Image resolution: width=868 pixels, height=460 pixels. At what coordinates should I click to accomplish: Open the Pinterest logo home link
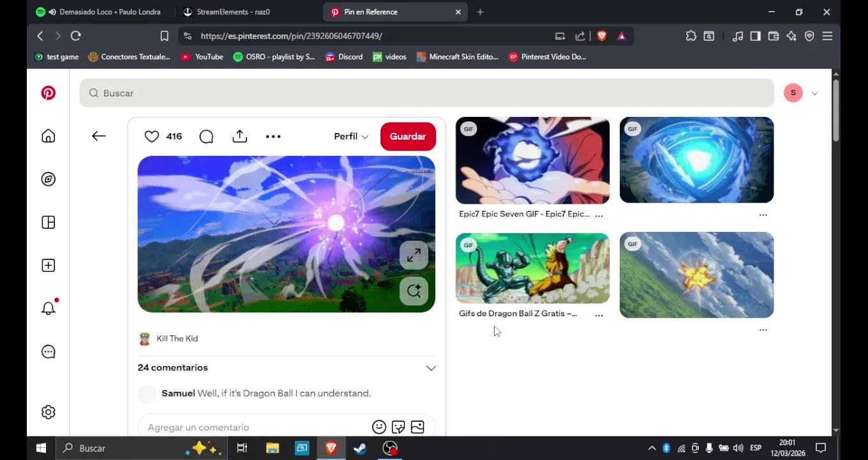(49, 93)
